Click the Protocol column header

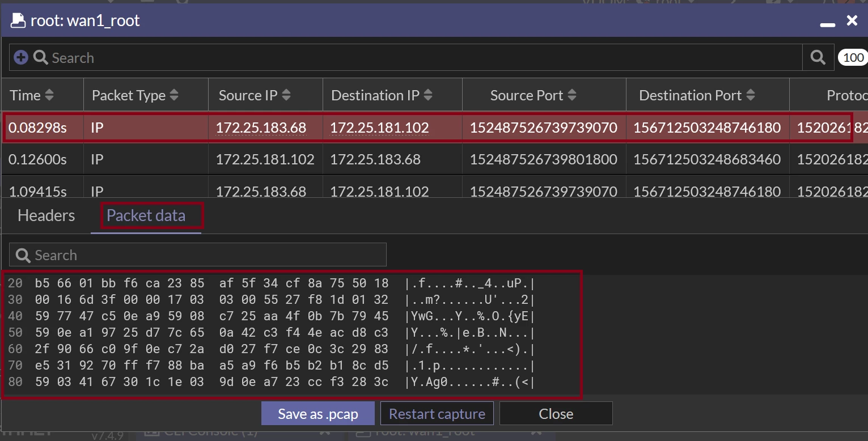click(x=847, y=95)
